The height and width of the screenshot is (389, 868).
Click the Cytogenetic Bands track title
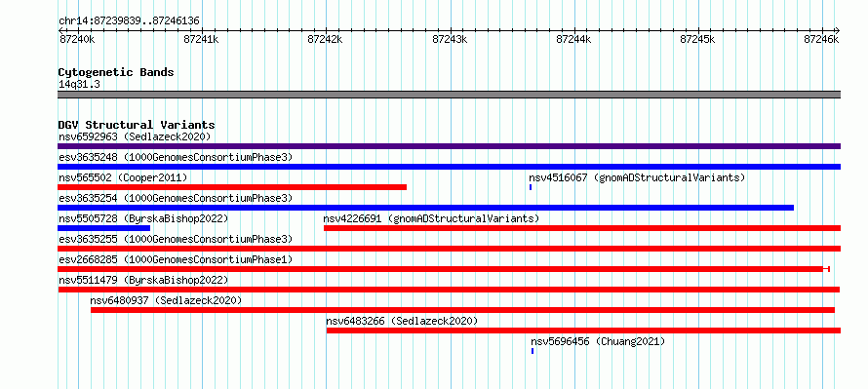(x=116, y=72)
